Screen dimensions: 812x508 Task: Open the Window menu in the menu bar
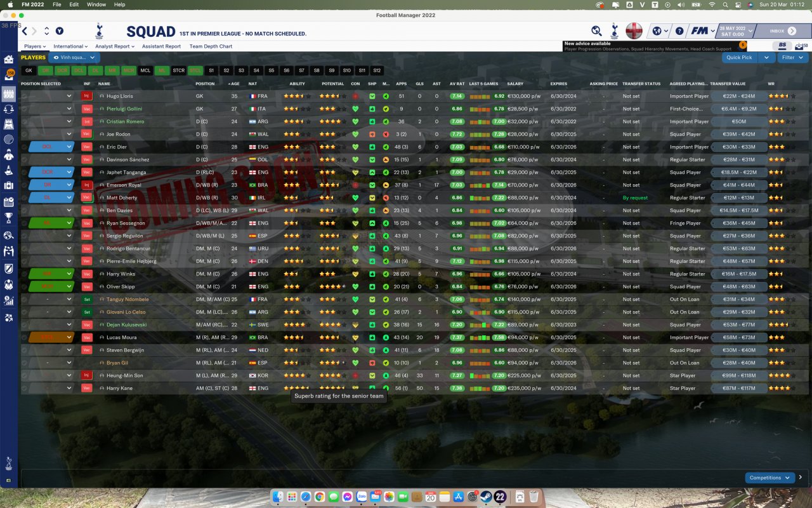click(96, 4)
